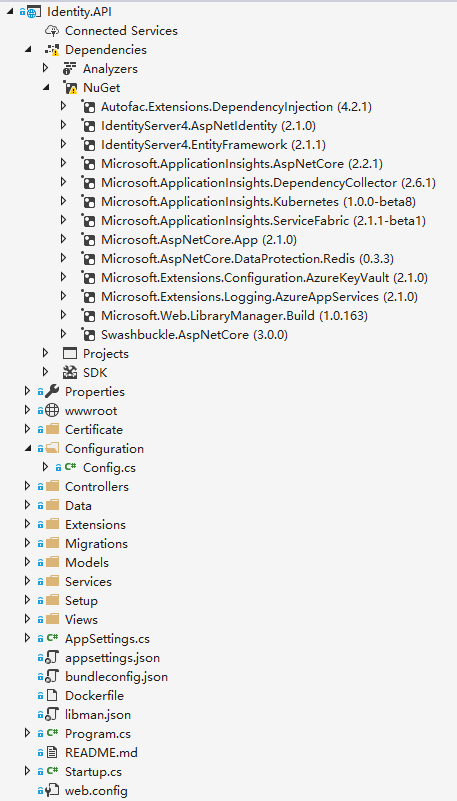Click the JSON file icon beside appsettings.json

tap(52, 657)
